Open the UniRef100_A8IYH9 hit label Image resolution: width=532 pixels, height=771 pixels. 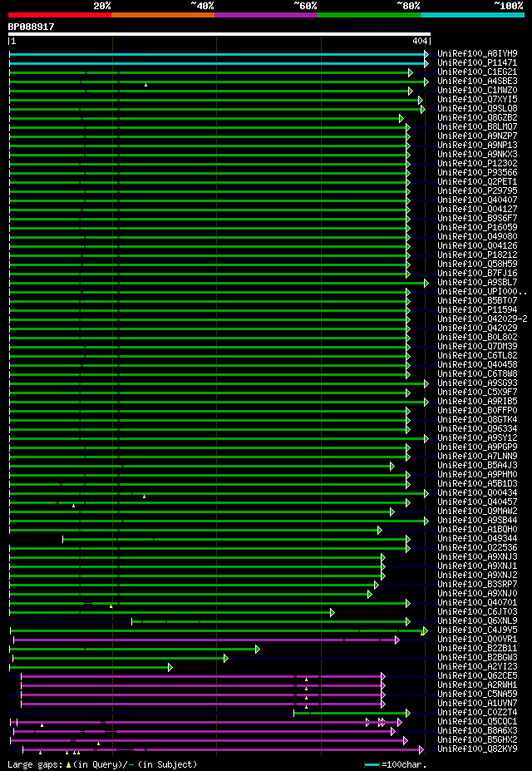tap(477, 53)
